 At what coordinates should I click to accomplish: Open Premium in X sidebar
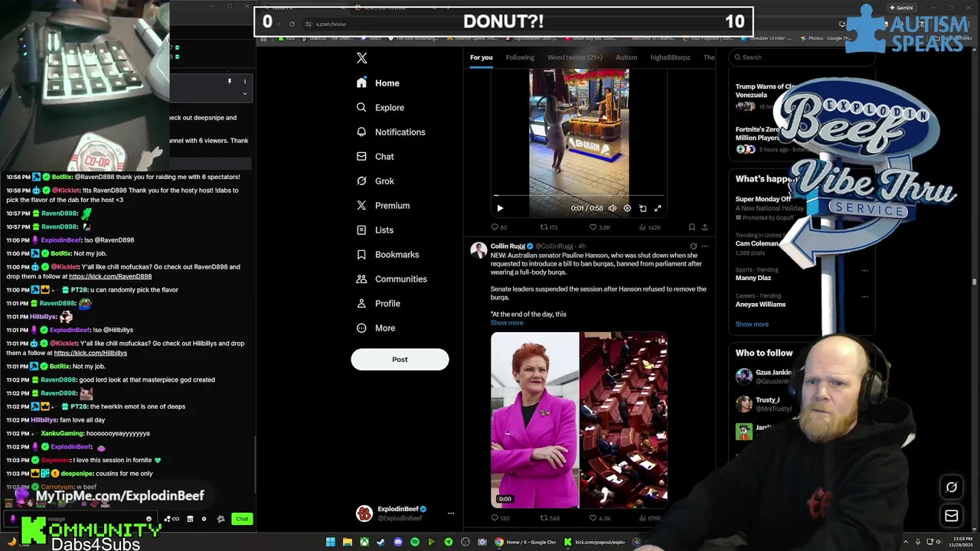click(383, 205)
